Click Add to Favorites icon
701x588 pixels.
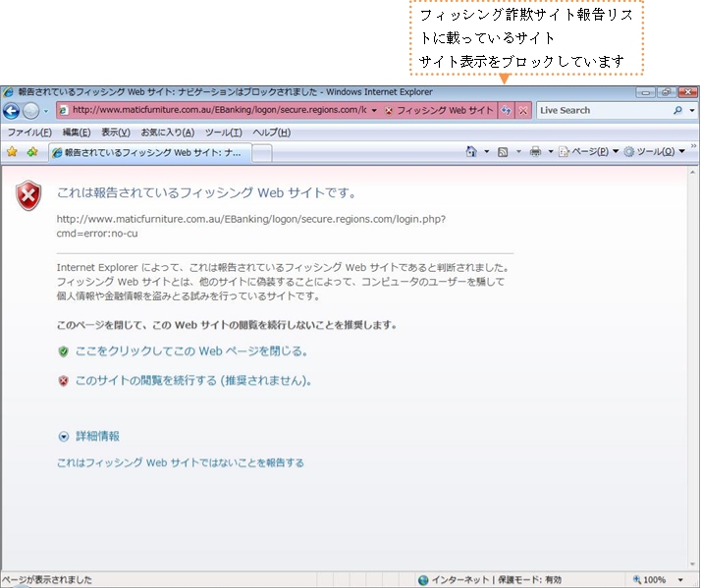coord(32,152)
